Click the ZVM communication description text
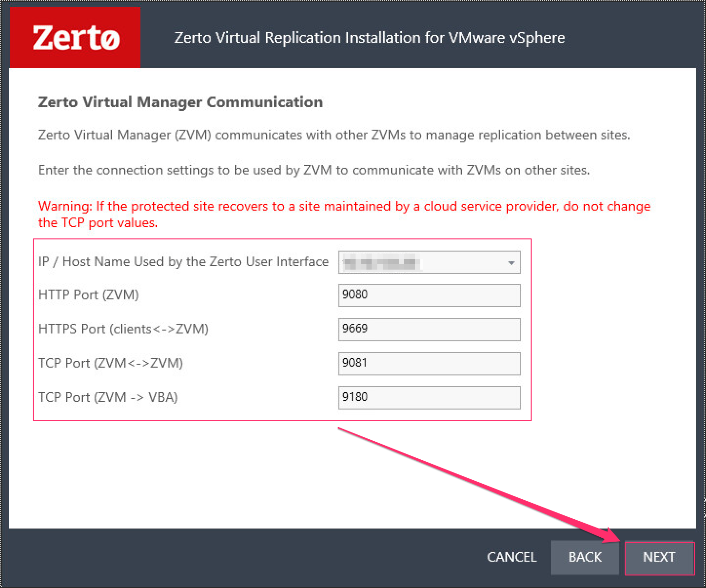Viewport: 706px width, 588px height. (334, 135)
